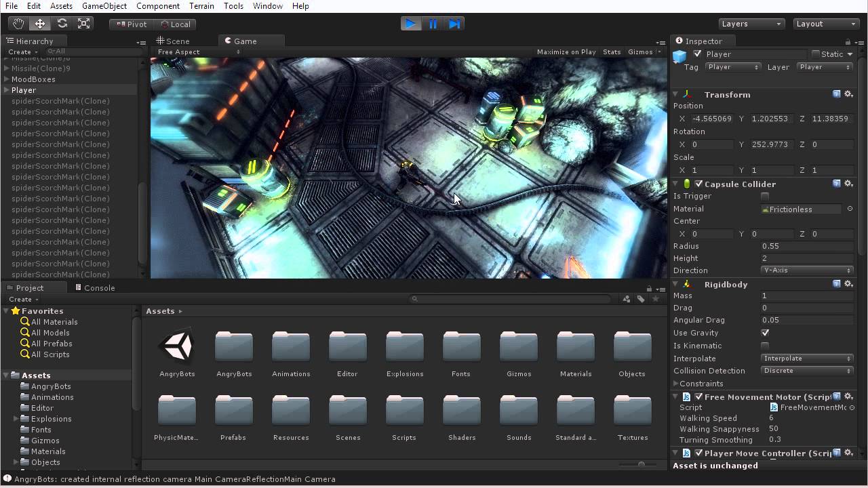
Task: Switch to the Scene tab
Action: (x=173, y=41)
